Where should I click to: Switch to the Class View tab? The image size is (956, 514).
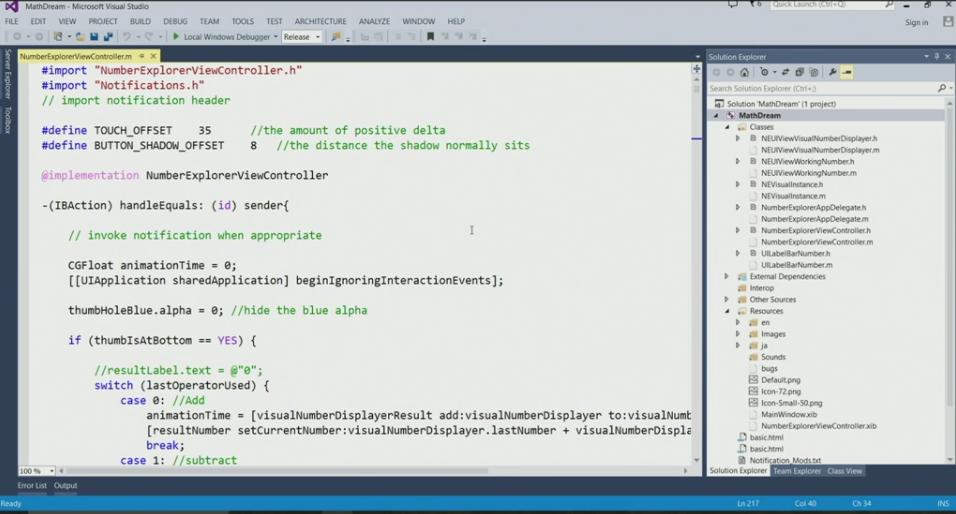tap(844, 471)
